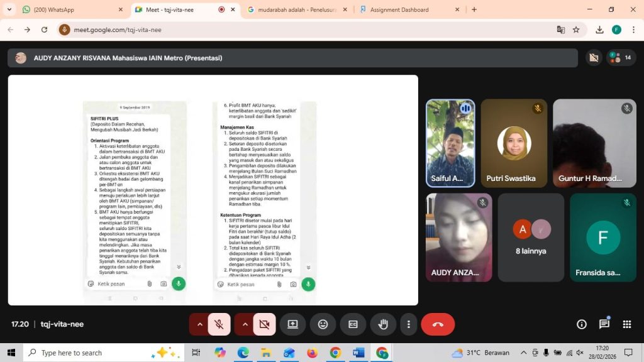Image resolution: width=644 pixels, height=362 pixels.
Task: Raise hand using the hand icon
Action: coord(383,324)
